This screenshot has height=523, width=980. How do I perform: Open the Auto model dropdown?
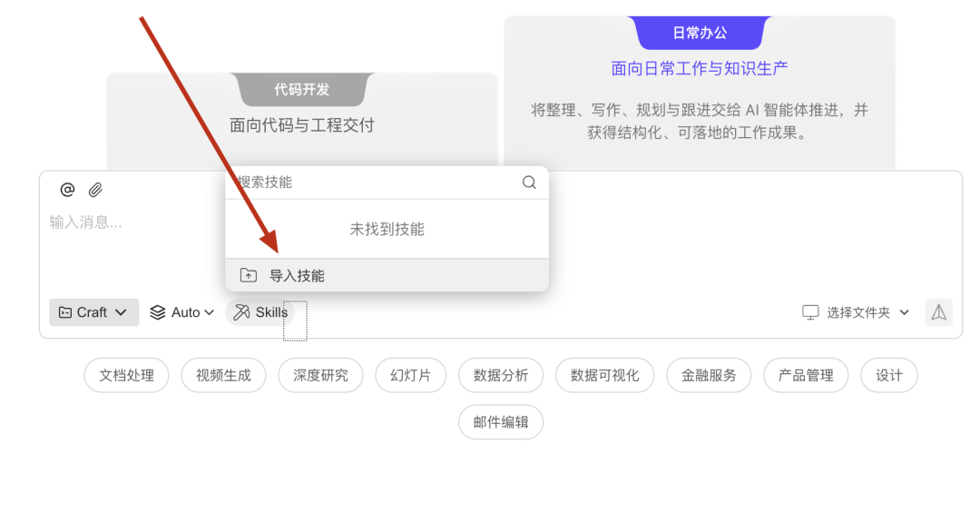(182, 312)
